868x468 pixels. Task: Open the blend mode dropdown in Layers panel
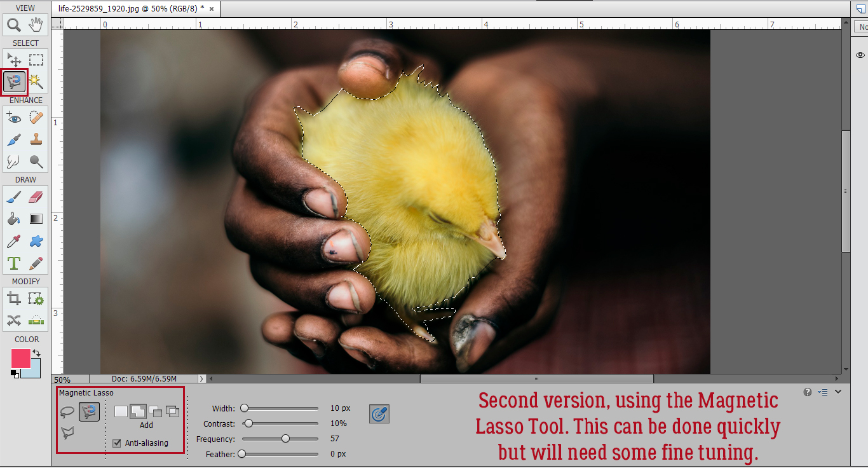[x=861, y=26]
